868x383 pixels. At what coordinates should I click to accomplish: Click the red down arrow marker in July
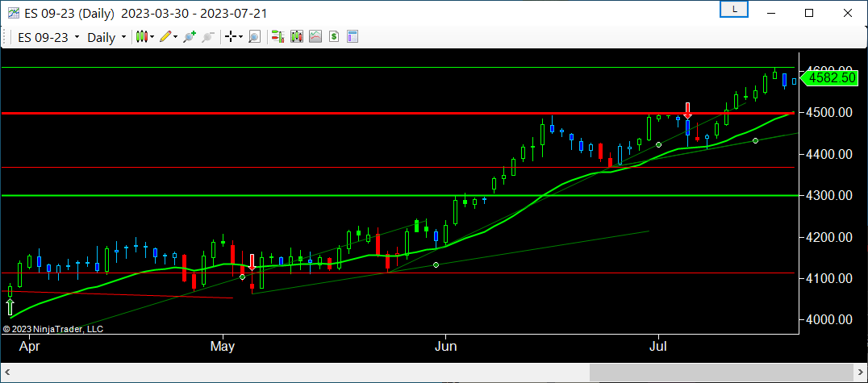coord(687,110)
